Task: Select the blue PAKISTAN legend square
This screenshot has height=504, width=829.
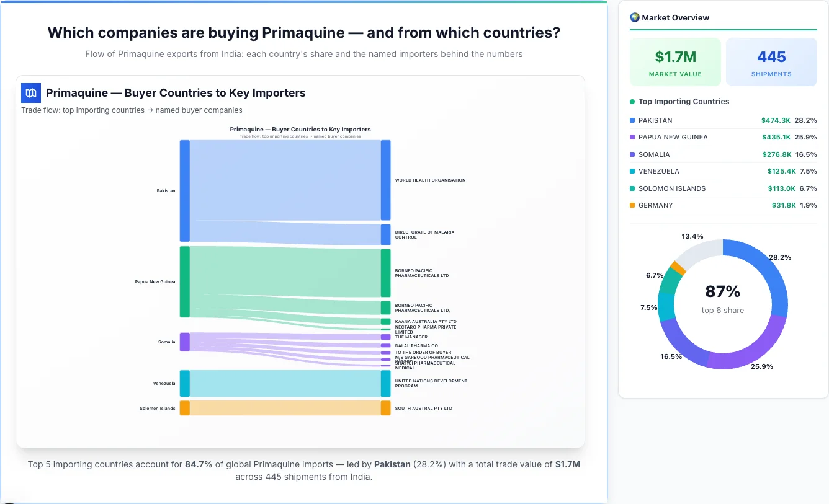Action: click(x=632, y=120)
